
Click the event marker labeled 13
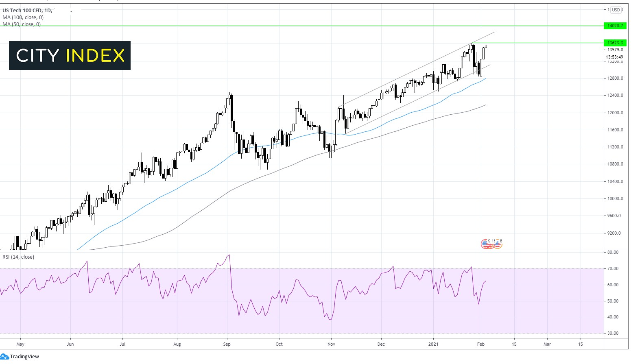point(493,241)
